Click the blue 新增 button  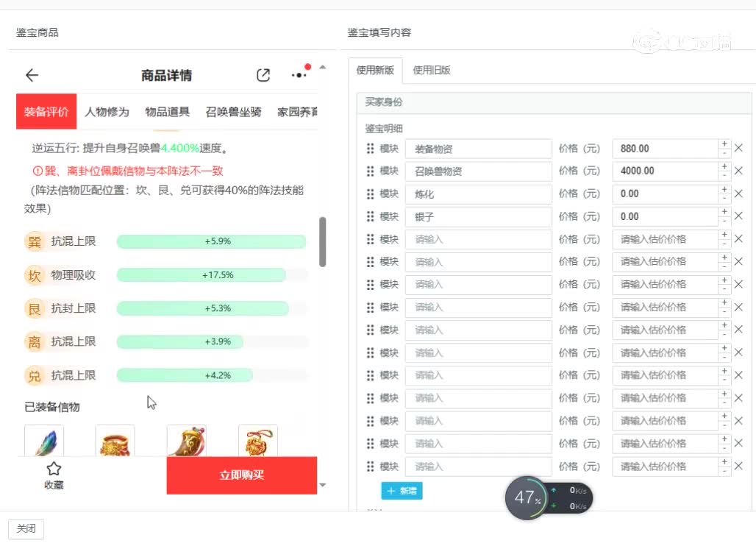click(x=402, y=491)
